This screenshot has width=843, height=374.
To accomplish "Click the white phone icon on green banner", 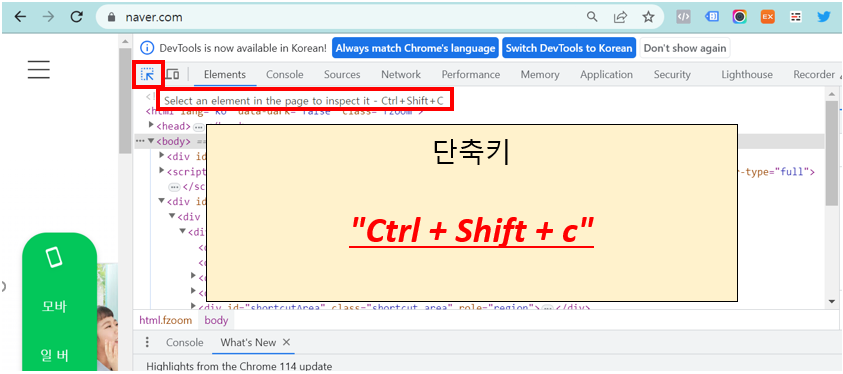I will point(54,256).
